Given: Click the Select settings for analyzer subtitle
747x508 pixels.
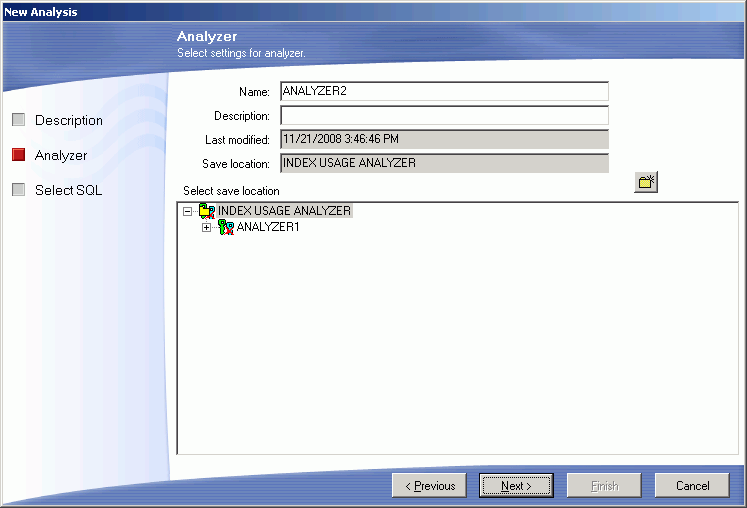Looking at the screenshot, I should [241, 53].
